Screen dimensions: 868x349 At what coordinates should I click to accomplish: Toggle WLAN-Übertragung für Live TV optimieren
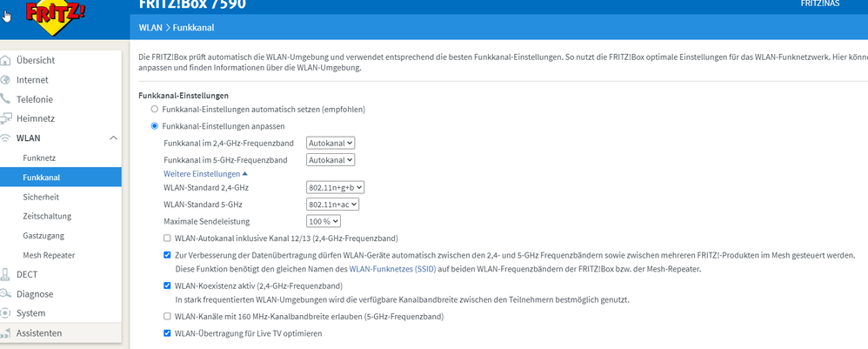(x=167, y=333)
